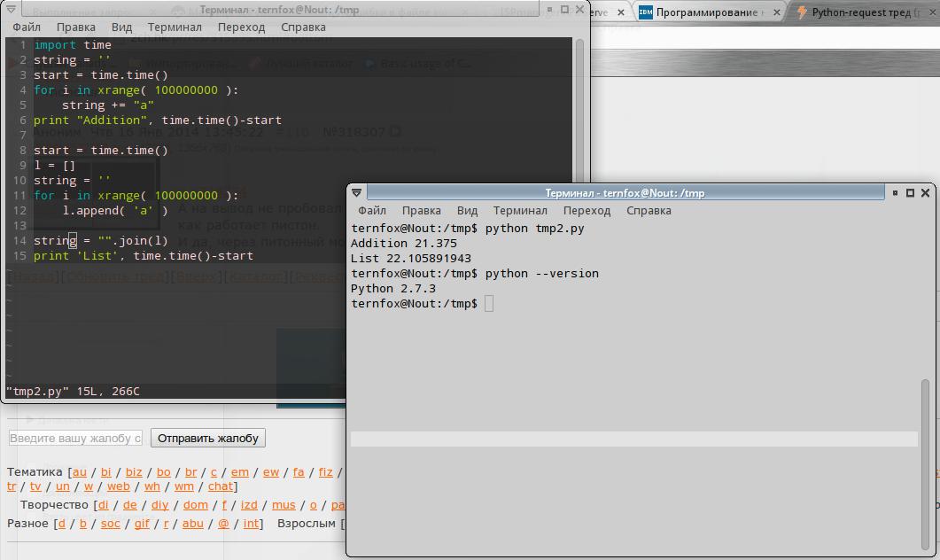This screenshot has width=940, height=560.
Task: Open the 'tv' board link
Action: [x=35, y=486]
